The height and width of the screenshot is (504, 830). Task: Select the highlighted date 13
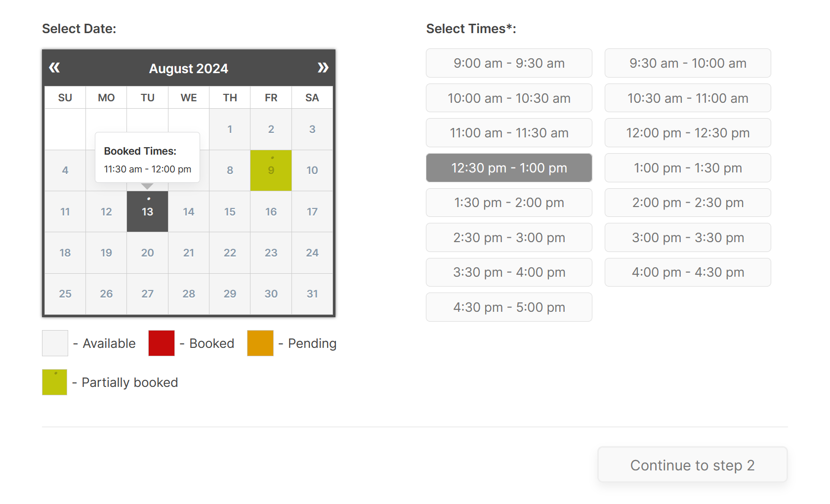(147, 211)
